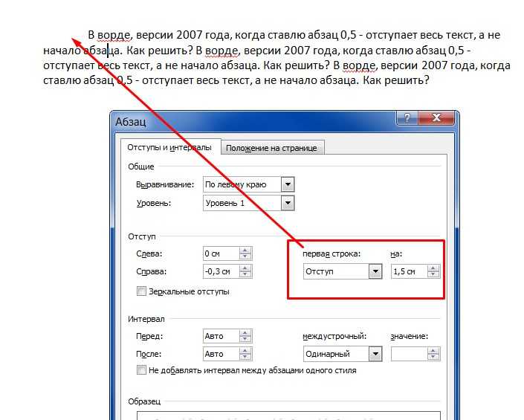Increase the Перед spacing value

[x=245, y=333]
